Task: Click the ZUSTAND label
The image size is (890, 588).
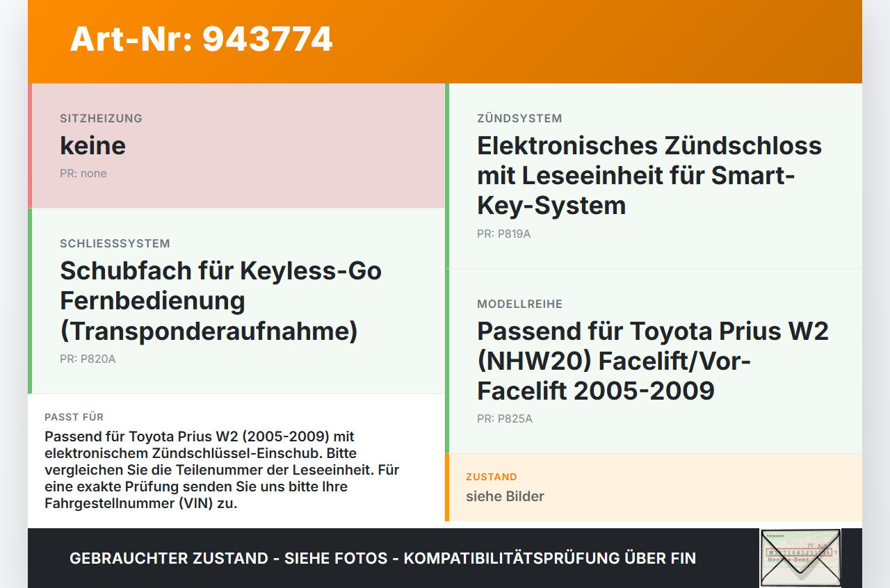Action: [x=492, y=477]
